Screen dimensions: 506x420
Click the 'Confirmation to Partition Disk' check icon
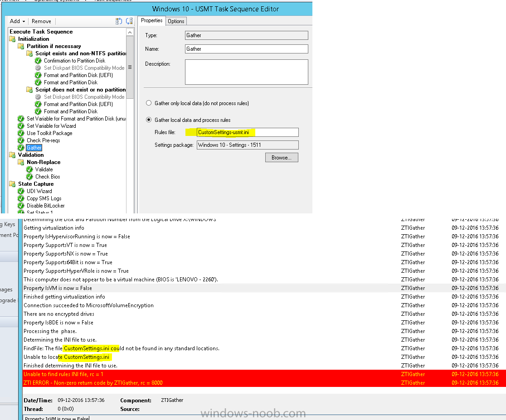(x=38, y=61)
